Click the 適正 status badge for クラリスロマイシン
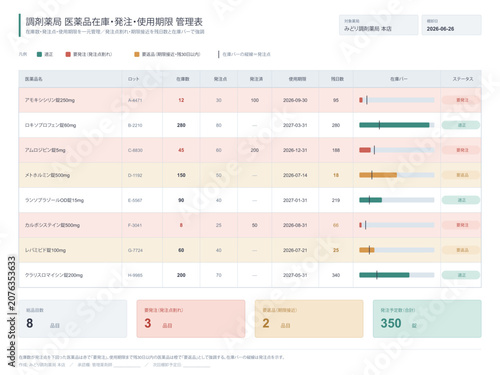The width and height of the screenshot is (500, 375). [x=461, y=275]
